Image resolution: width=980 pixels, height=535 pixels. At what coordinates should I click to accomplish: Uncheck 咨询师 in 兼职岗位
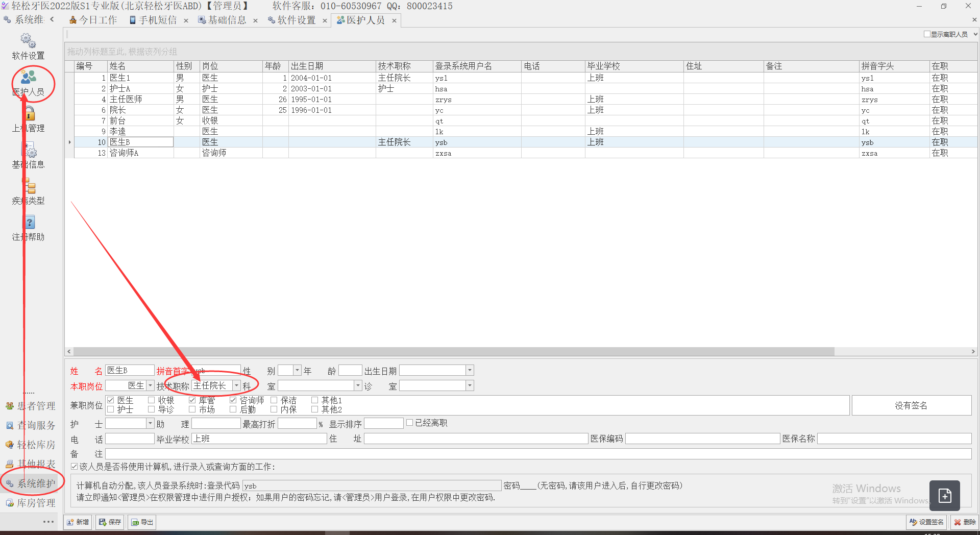(x=233, y=400)
